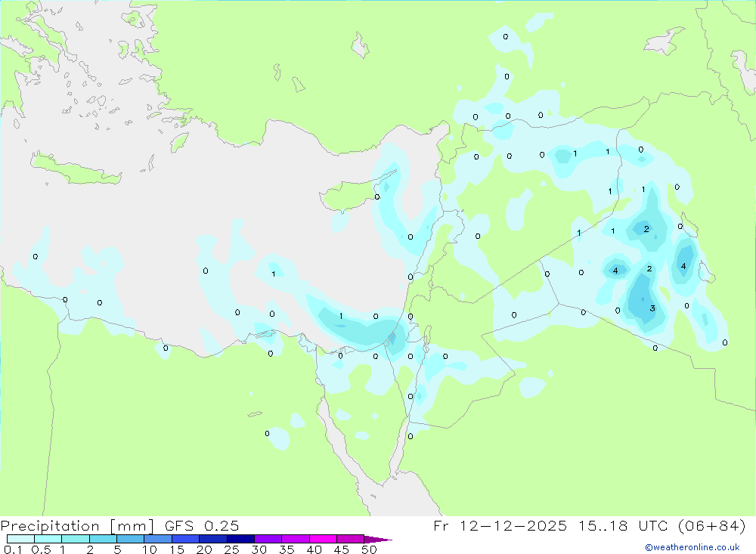This screenshot has height=554, width=756.
Task: Select the 40–45 mm magenta legend swatch
Action: coord(323,539)
